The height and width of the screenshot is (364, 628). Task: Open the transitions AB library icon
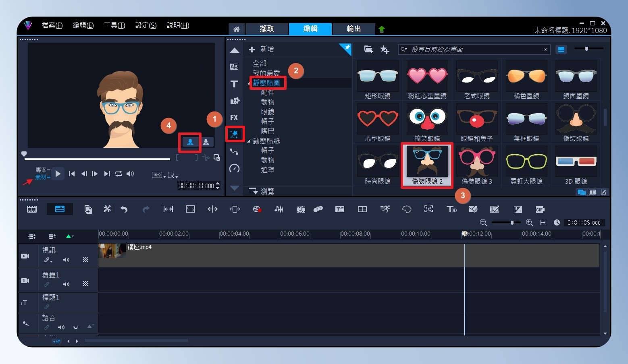[x=234, y=67]
